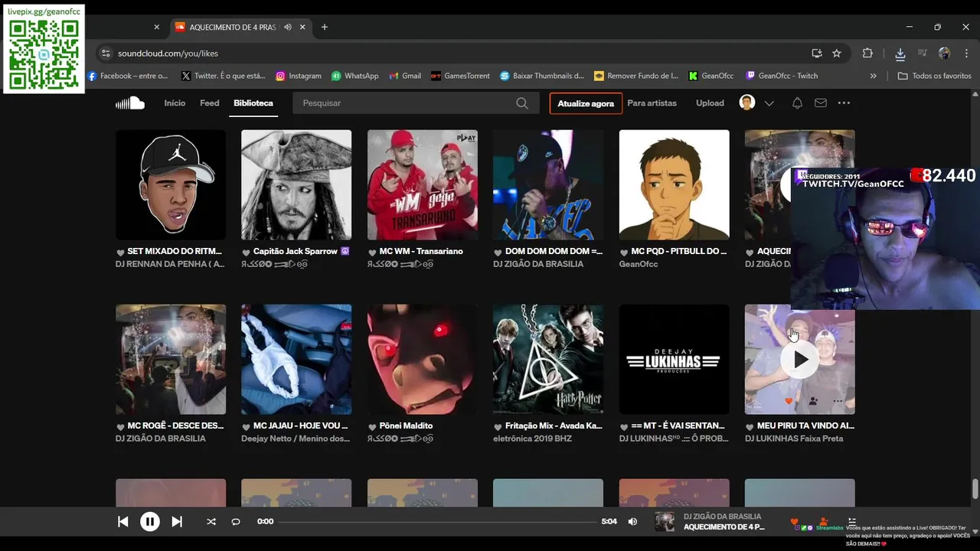Switch to the Feed tab
Screen dimensions: 980x551
click(210, 103)
